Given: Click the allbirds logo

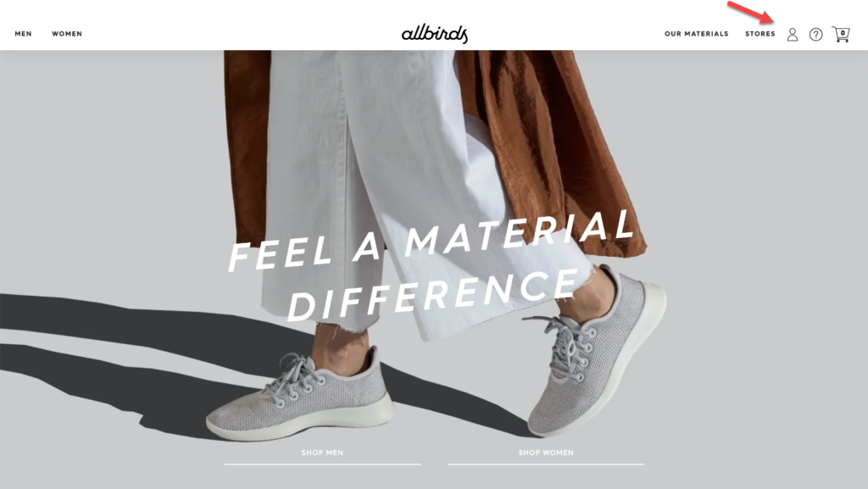Looking at the screenshot, I should tap(435, 34).
